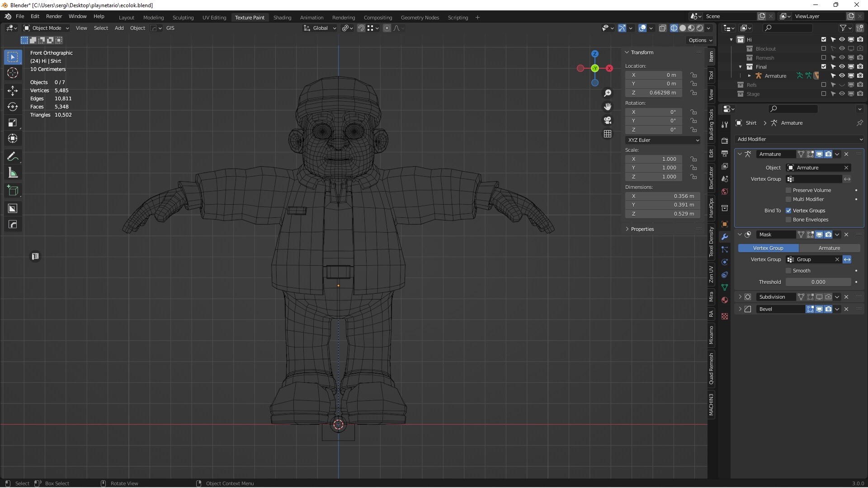The width and height of the screenshot is (868, 488).
Task: Uncheck Bind To Vertex Groups
Action: [x=788, y=211]
